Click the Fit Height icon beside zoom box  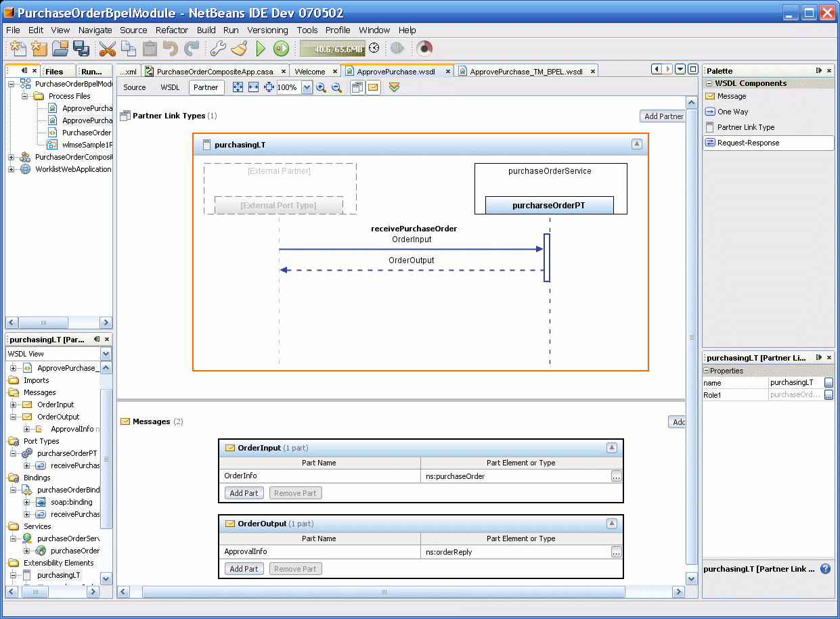pyautogui.click(x=269, y=87)
